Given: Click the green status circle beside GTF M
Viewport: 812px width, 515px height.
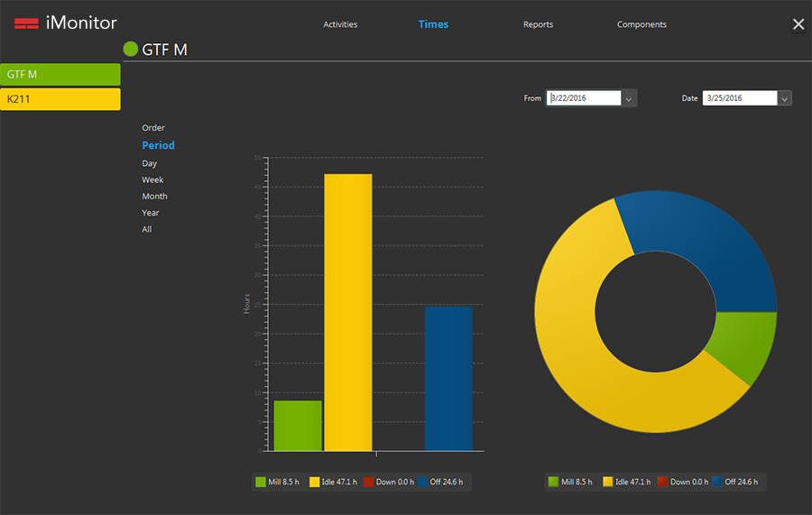Looking at the screenshot, I should pyautogui.click(x=131, y=50).
